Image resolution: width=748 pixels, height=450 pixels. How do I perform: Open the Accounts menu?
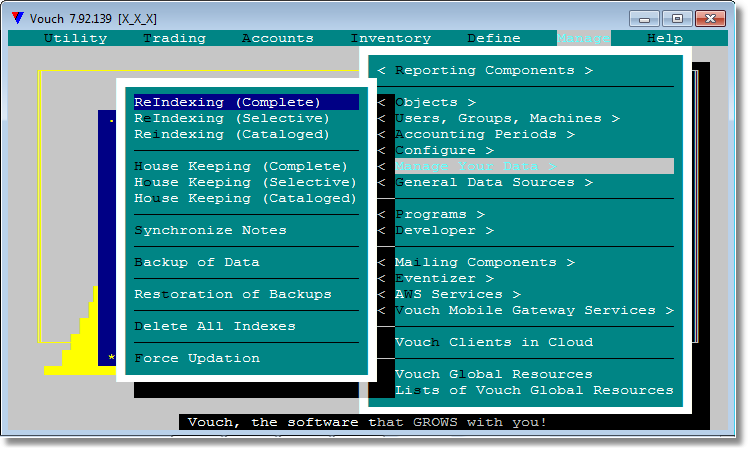(278, 38)
